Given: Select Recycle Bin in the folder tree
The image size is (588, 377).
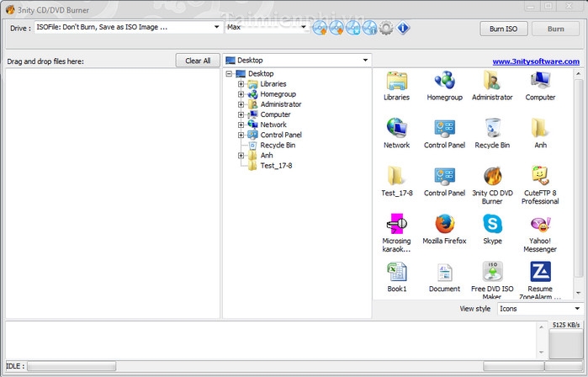Looking at the screenshot, I should (278, 146).
